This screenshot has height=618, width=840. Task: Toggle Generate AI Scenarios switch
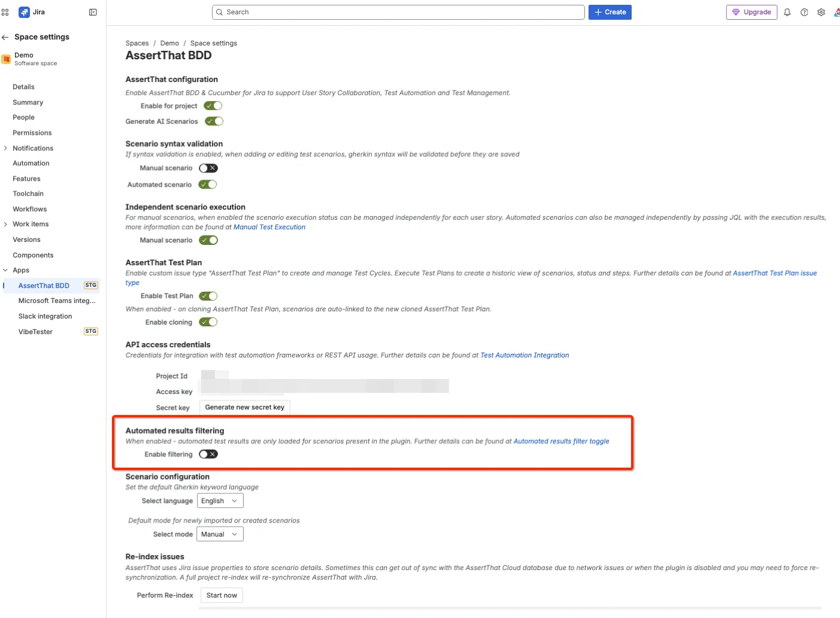pos(214,121)
